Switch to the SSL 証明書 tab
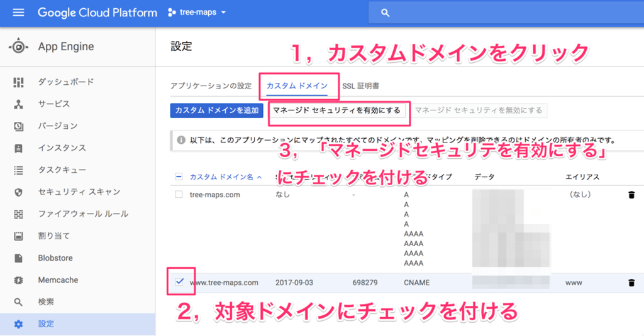This screenshot has width=644, height=336. (360, 86)
